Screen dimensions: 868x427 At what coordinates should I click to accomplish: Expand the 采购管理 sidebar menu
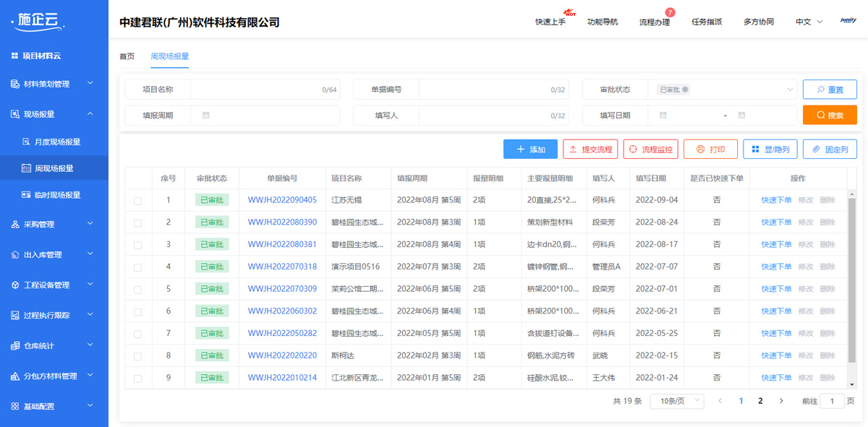[90, 225]
